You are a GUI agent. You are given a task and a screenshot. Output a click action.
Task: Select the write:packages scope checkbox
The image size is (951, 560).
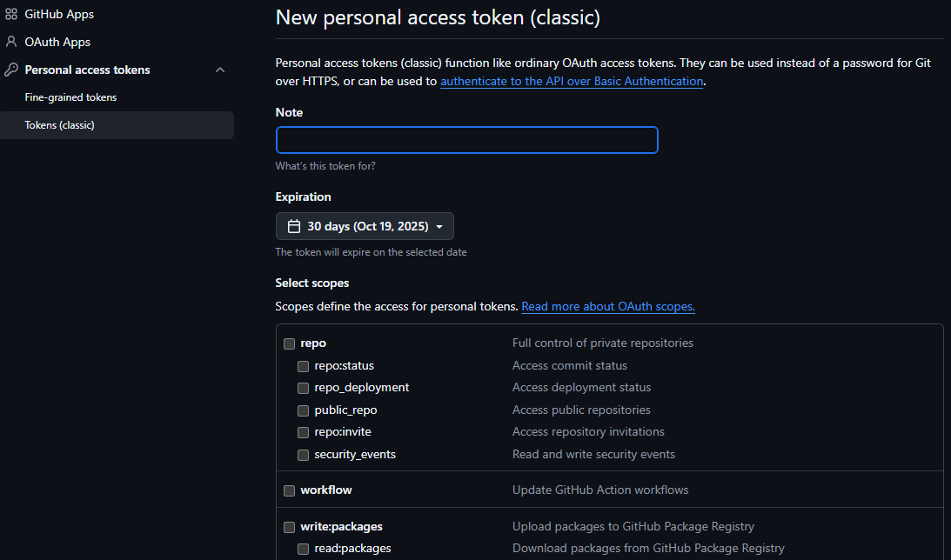290,527
